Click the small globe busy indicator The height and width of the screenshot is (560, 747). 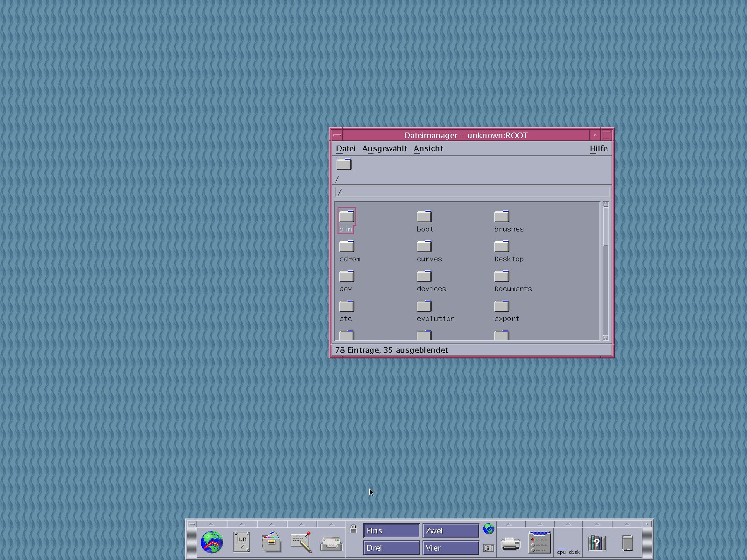489,529
